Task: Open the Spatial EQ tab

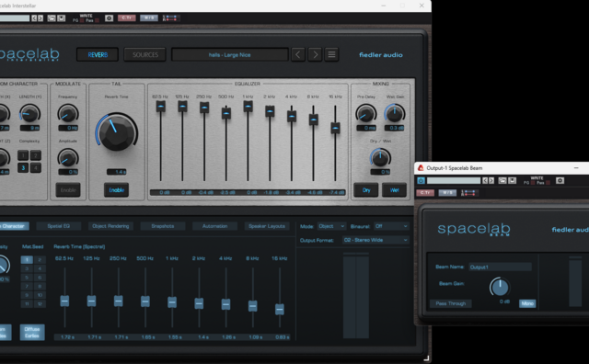Action: click(59, 226)
